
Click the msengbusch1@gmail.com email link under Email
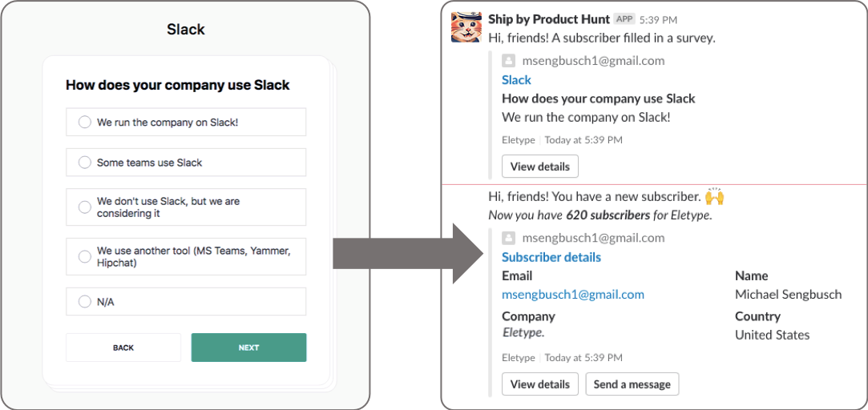click(572, 295)
